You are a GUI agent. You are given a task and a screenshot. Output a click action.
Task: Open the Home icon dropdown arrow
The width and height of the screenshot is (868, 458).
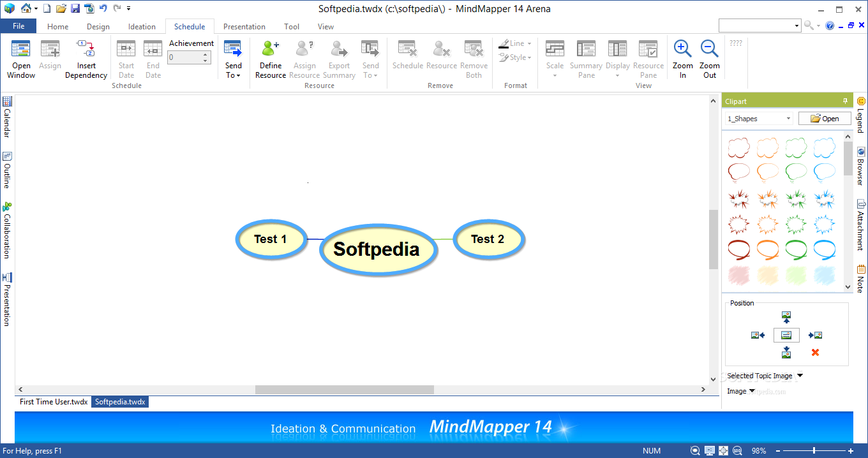(36, 9)
